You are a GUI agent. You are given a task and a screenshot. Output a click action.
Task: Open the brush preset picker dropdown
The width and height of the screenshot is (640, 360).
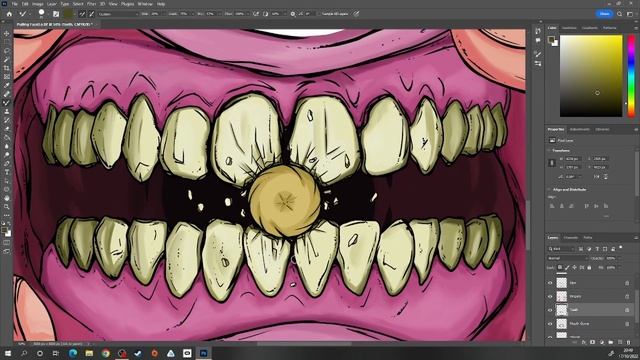(x=48, y=14)
